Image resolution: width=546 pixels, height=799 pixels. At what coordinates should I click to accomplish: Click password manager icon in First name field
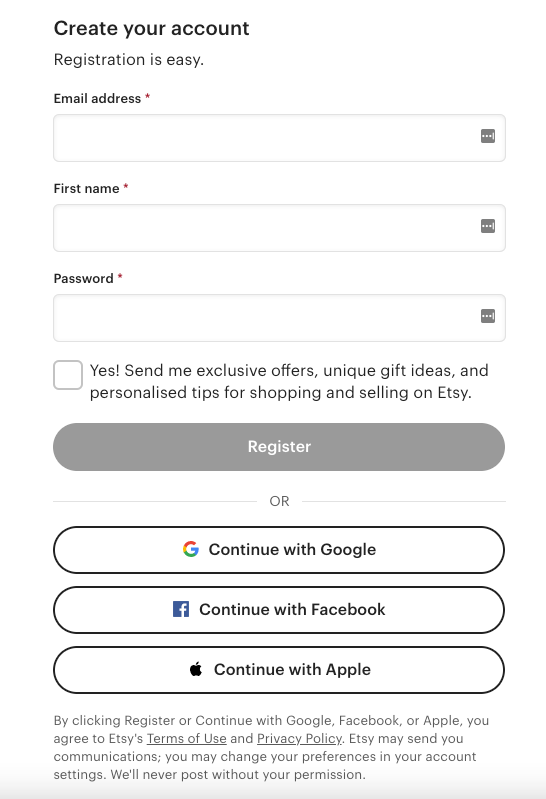pos(488,226)
